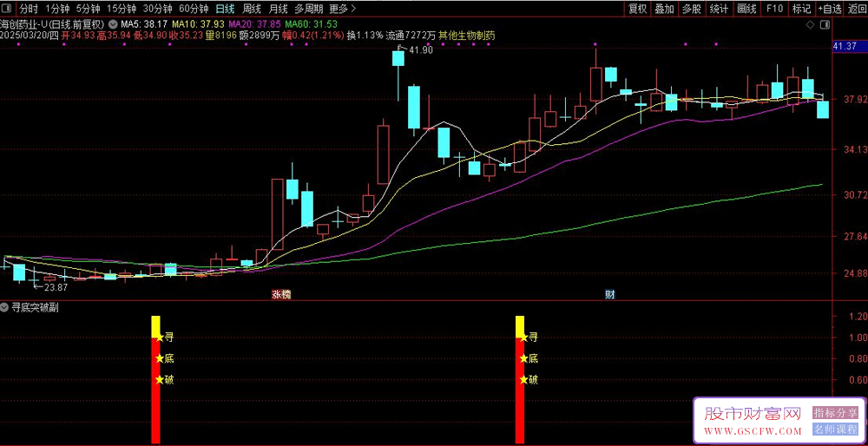Switch to 周线 weekly chart
The image size is (868, 446).
click(x=252, y=9)
